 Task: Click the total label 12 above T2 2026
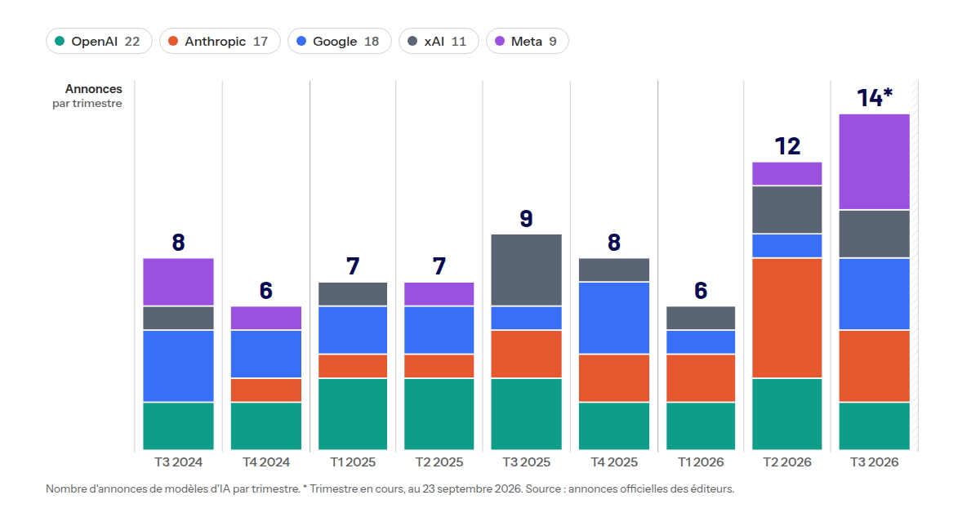click(787, 146)
